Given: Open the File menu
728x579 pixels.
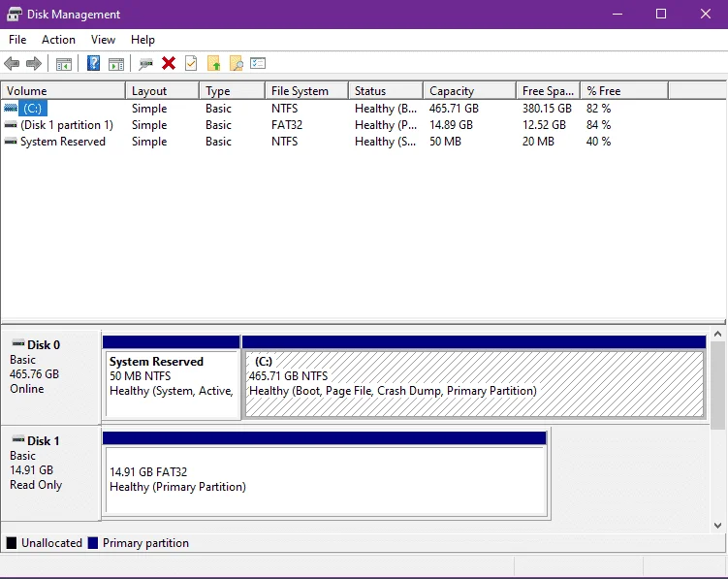Looking at the screenshot, I should click(x=17, y=40).
